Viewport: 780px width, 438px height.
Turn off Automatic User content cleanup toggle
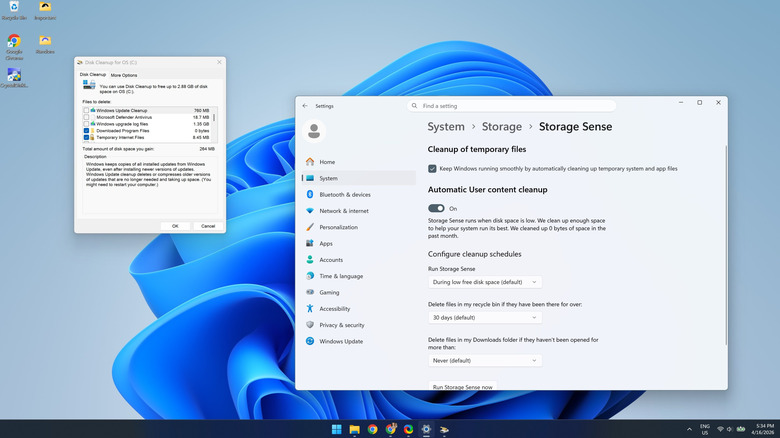click(436, 208)
